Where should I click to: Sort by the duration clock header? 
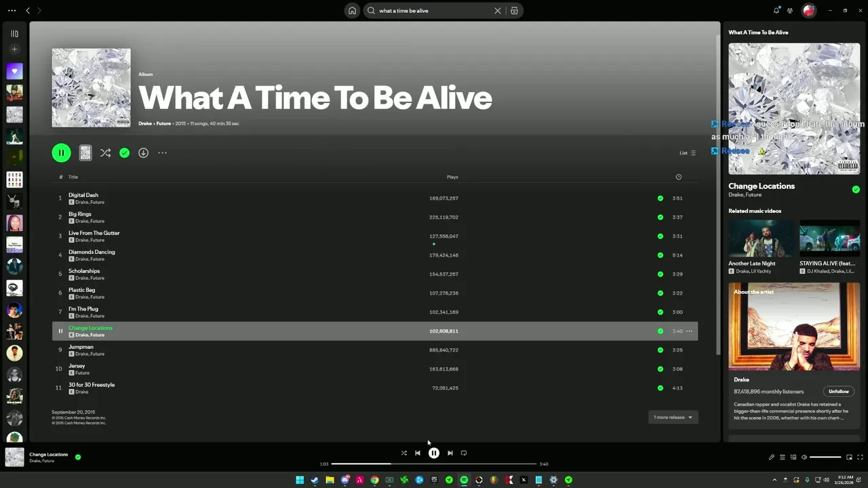tap(678, 177)
